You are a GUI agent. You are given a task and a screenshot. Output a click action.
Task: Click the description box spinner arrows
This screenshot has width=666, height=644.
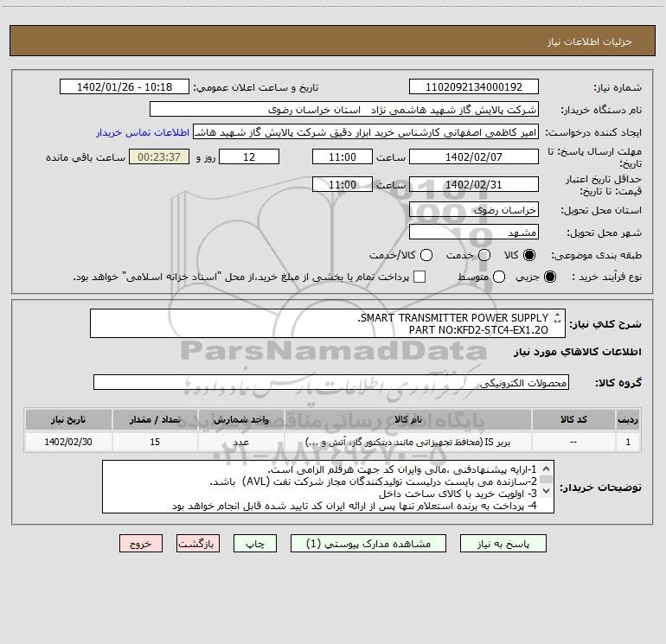tap(557, 318)
